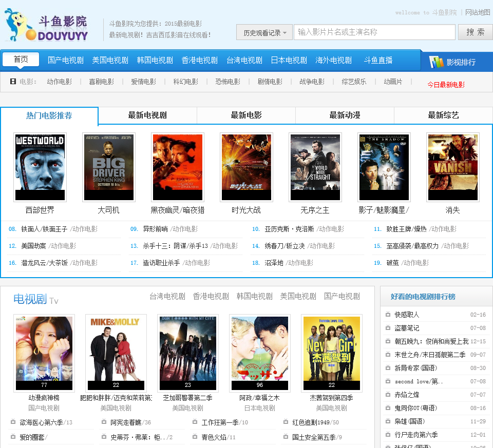Viewport: 493px width, 448px height.
Task: Open the 动漫疯神榜 poster thumbnail
Action: tap(44, 353)
